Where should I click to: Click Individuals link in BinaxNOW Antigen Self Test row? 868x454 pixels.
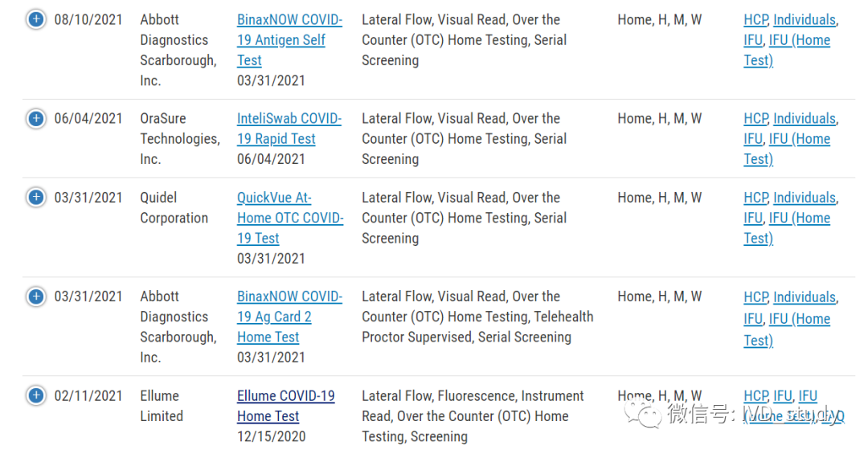[804, 19]
